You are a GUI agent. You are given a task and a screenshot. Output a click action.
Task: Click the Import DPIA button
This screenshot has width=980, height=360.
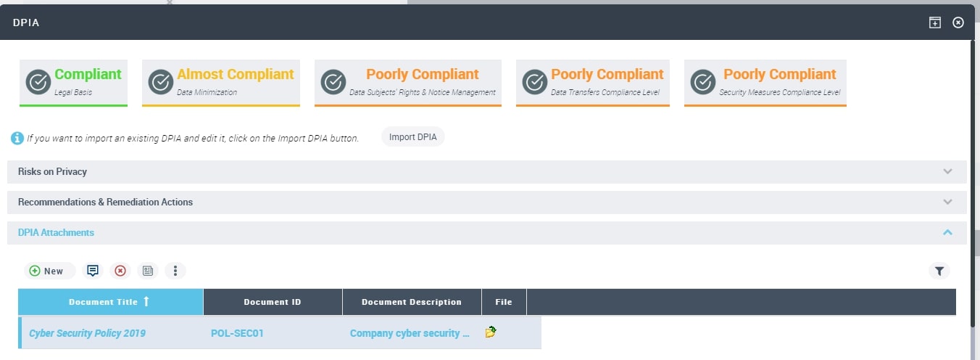click(x=412, y=136)
